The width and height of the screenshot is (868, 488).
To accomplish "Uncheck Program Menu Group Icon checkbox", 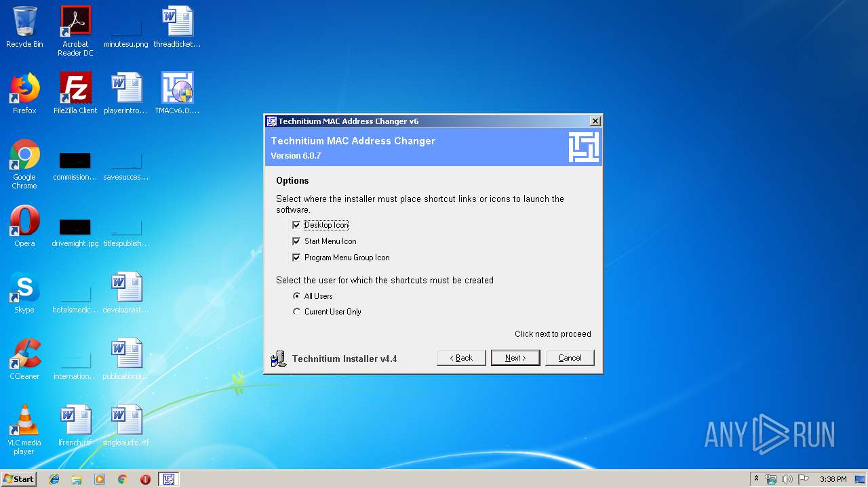I will pos(296,258).
